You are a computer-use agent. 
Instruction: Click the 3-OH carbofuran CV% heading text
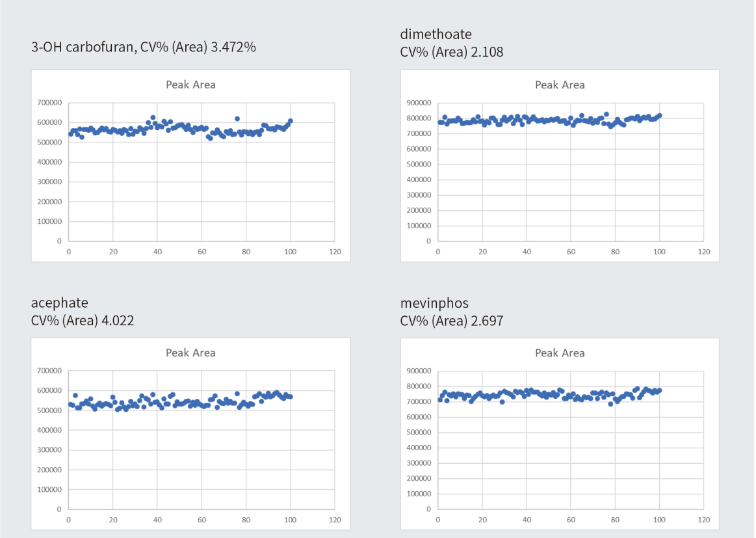click(144, 47)
